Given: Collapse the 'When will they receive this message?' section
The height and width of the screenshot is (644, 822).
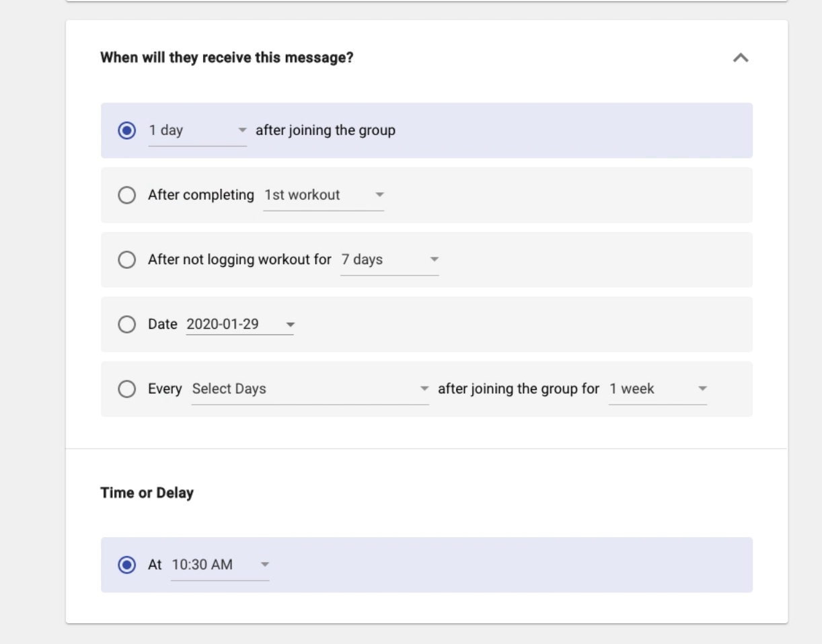Looking at the screenshot, I should (741, 58).
